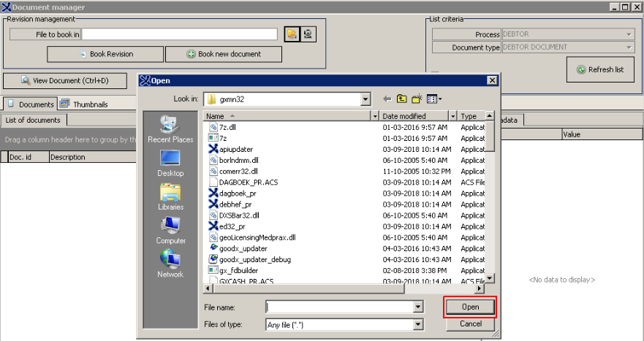Go to the Computer location

(x=170, y=229)
